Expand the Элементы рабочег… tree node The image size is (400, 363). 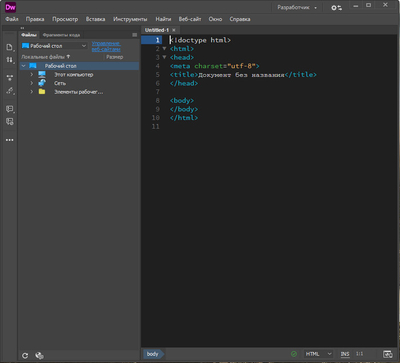click(32, 92)
